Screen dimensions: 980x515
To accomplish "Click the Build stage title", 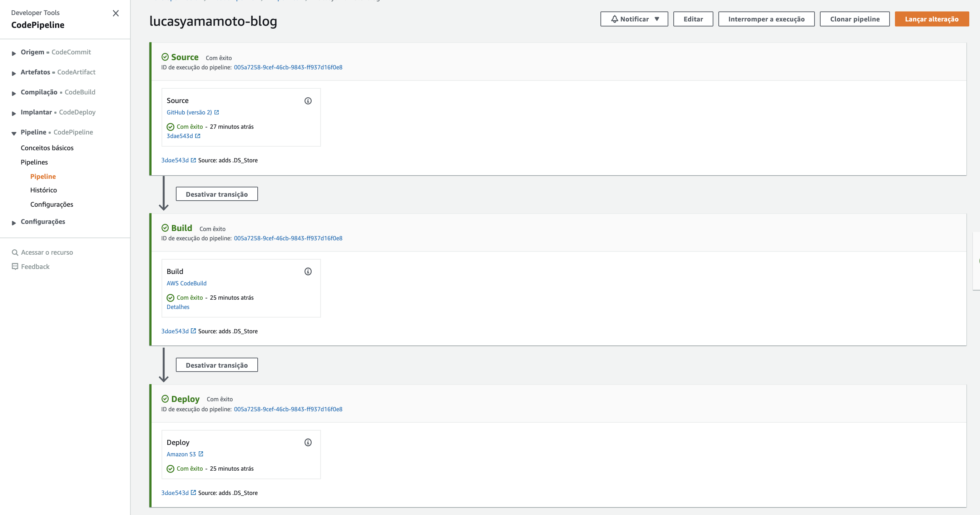I will [182, 228].
